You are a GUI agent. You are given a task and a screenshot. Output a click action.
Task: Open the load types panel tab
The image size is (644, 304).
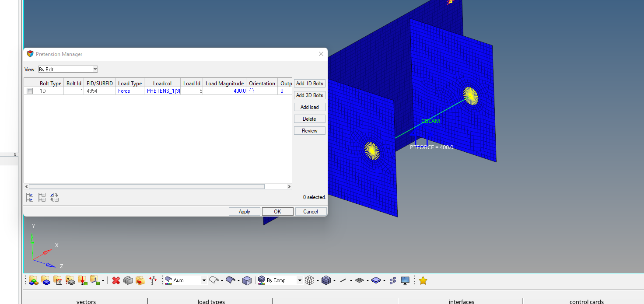pos(211,301)
